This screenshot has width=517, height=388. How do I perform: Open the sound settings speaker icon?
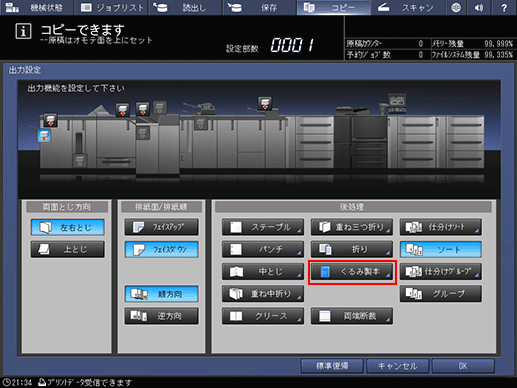tap(479, 7)
